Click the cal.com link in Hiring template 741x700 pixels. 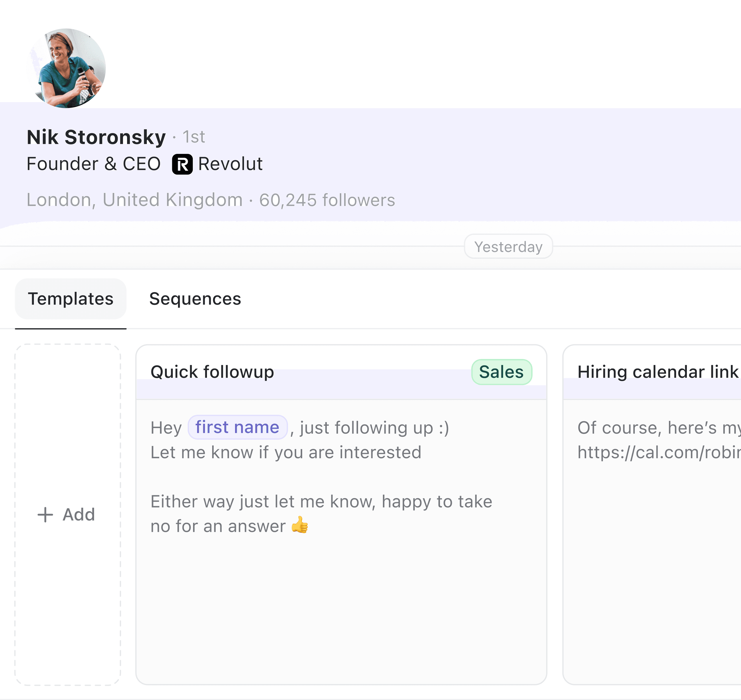(x=659, y=452)
